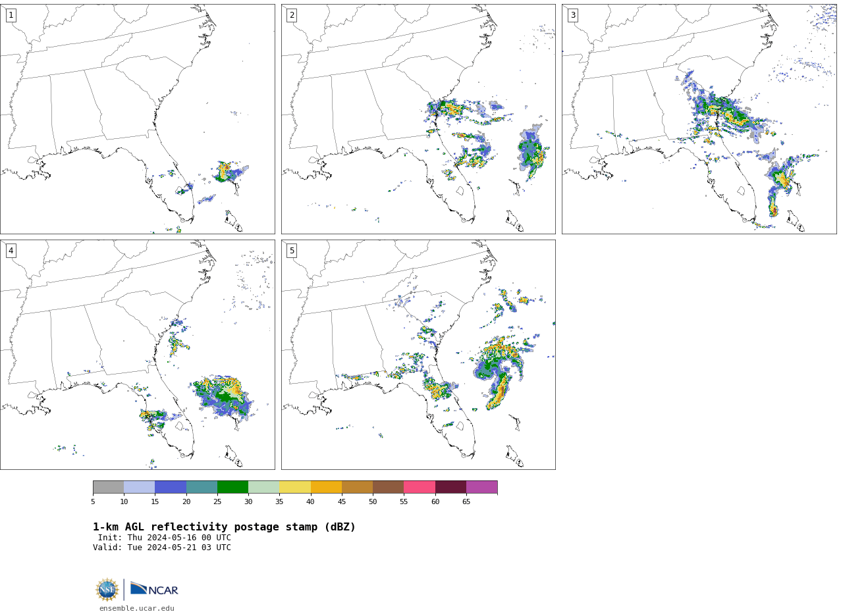Click the Init: Thu 2024-05-16 00 UTC text
The height and width of the screenshot is (616, 843).
click(165, 538)
